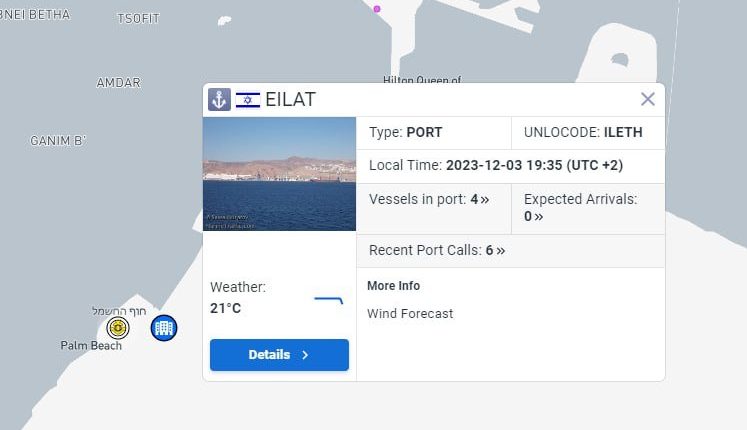This screenshot has height=430, width=747.
Task: Click the EILAT port name title
Action: point(290,99)
